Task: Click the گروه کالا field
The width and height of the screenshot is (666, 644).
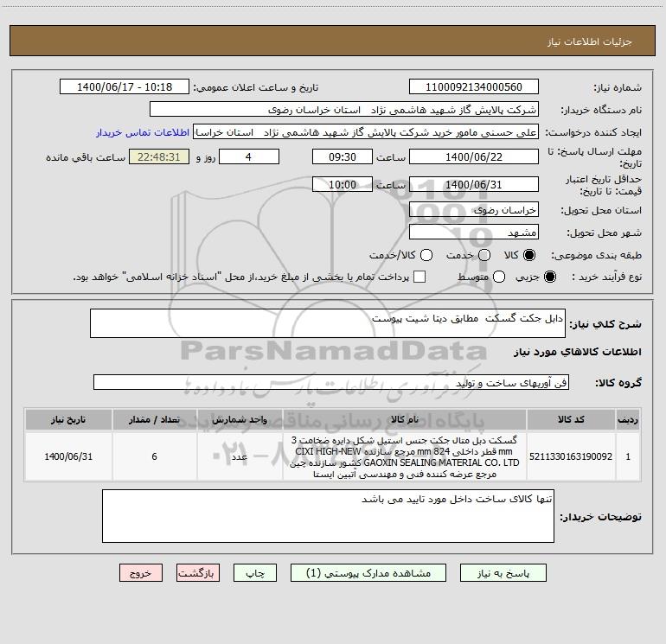Action: coord(331,382)
